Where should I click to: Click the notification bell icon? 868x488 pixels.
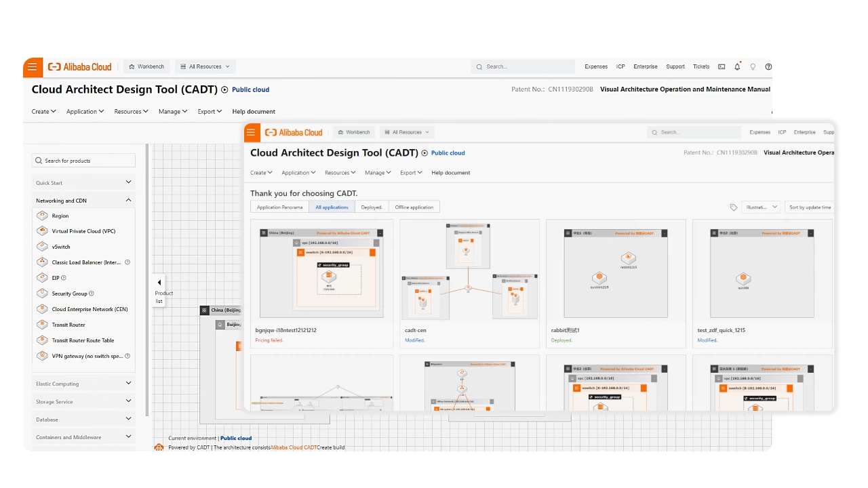pyautogui.click(x=737, y=66)
